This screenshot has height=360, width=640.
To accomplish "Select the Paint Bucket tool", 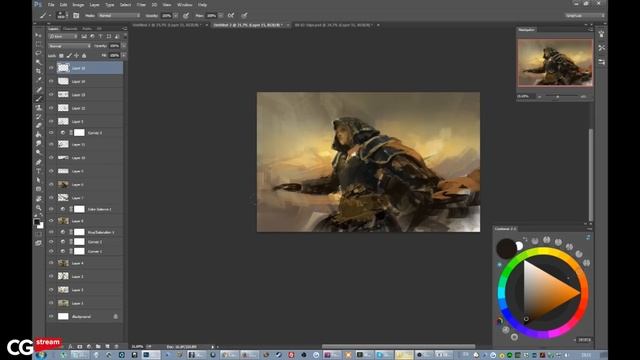I will pos(39,134).
